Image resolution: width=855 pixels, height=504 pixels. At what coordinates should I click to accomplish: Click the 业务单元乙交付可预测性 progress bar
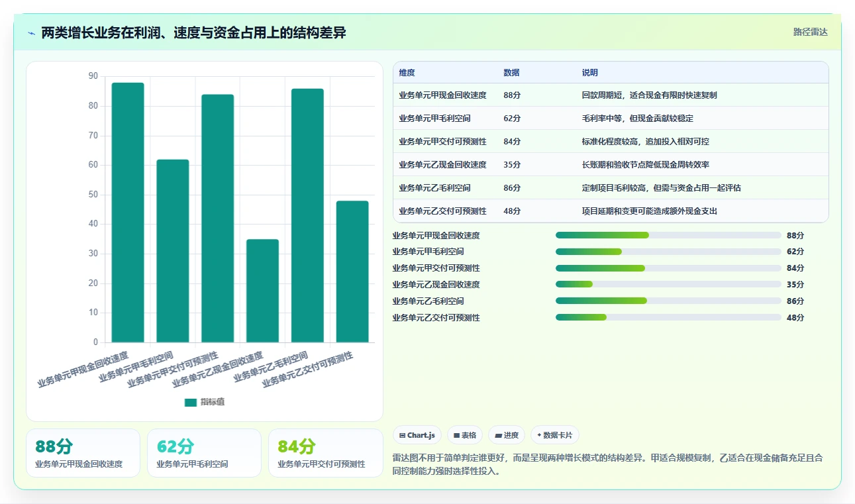click(668, 317)
